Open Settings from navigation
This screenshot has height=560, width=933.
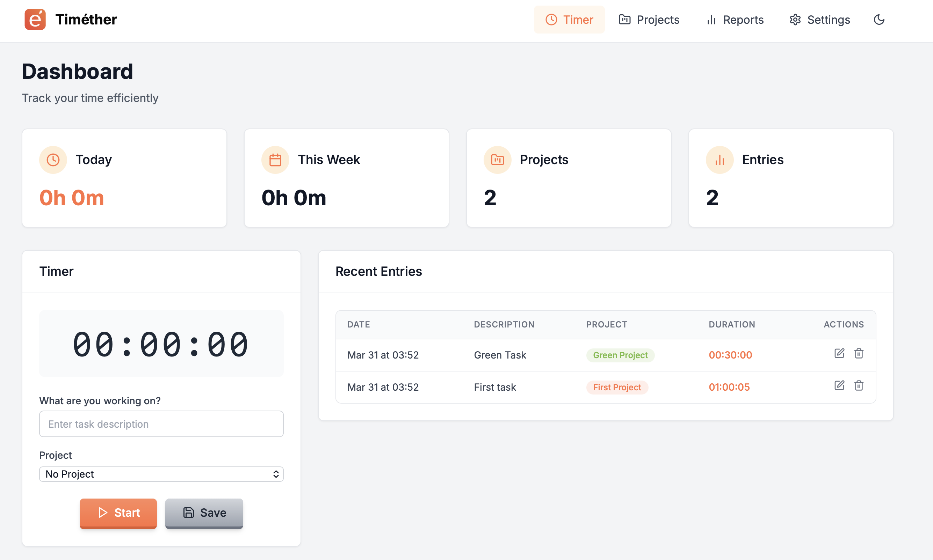click(x=820, y=20)
